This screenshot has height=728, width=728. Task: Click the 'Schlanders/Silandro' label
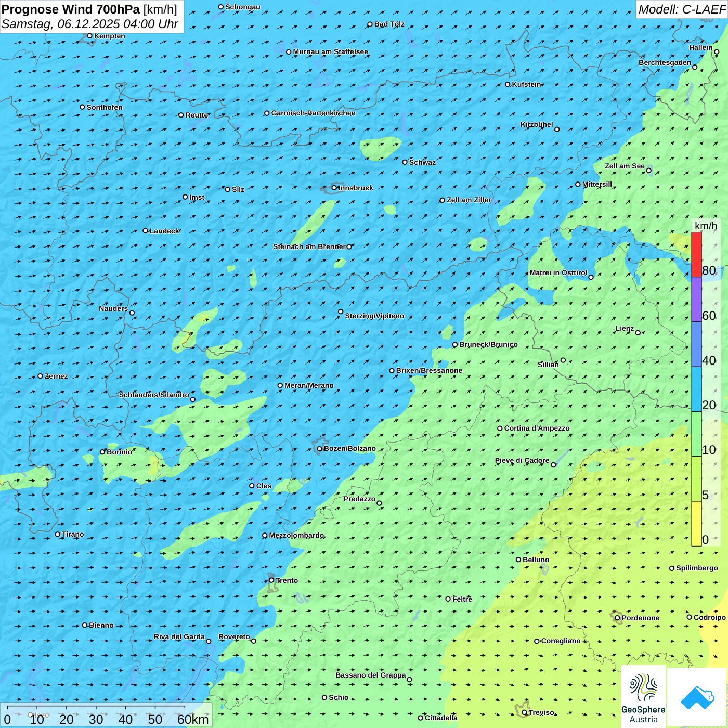click(x=154, y=395)
